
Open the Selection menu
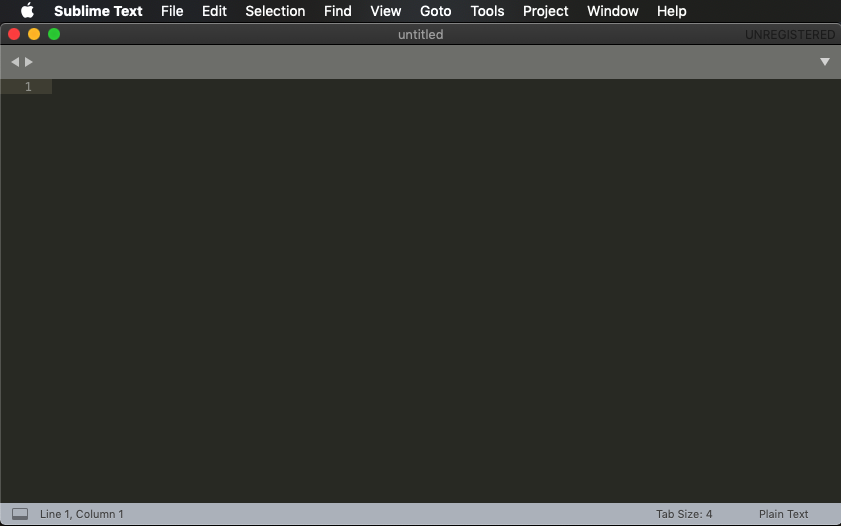coord(275,11)
